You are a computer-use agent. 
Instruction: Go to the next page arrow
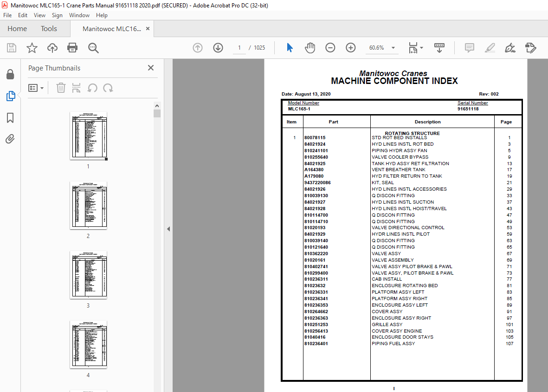point(218,47)
